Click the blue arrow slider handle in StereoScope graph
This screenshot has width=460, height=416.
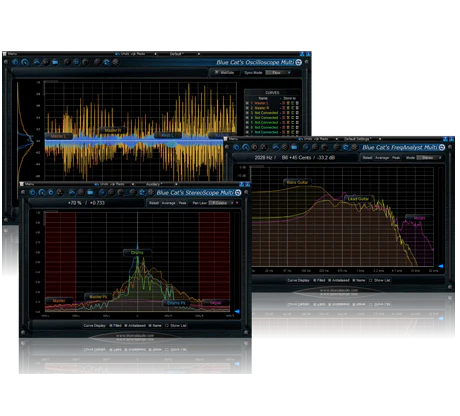point(237,311)
